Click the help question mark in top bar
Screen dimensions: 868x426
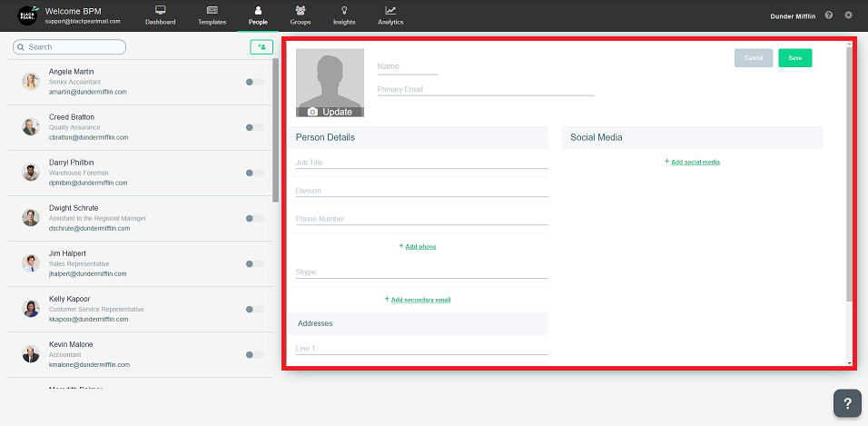pos(829,15)
